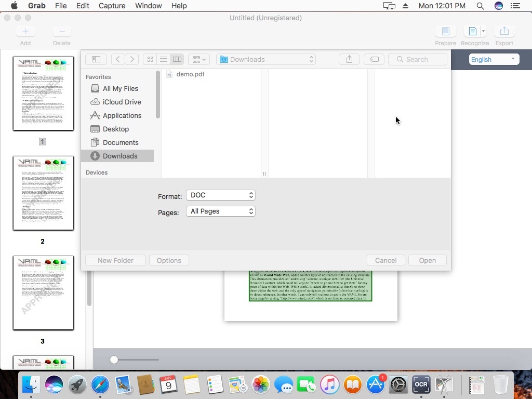
Task: Toggle the sidebar in save dialog
Action: [x=96, y=59]
